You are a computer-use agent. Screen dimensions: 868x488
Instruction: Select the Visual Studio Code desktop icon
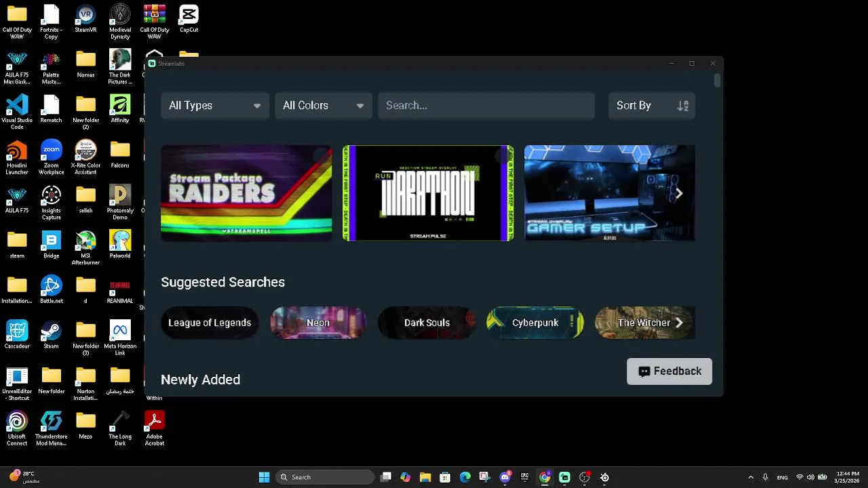click(x=17, y=113)
